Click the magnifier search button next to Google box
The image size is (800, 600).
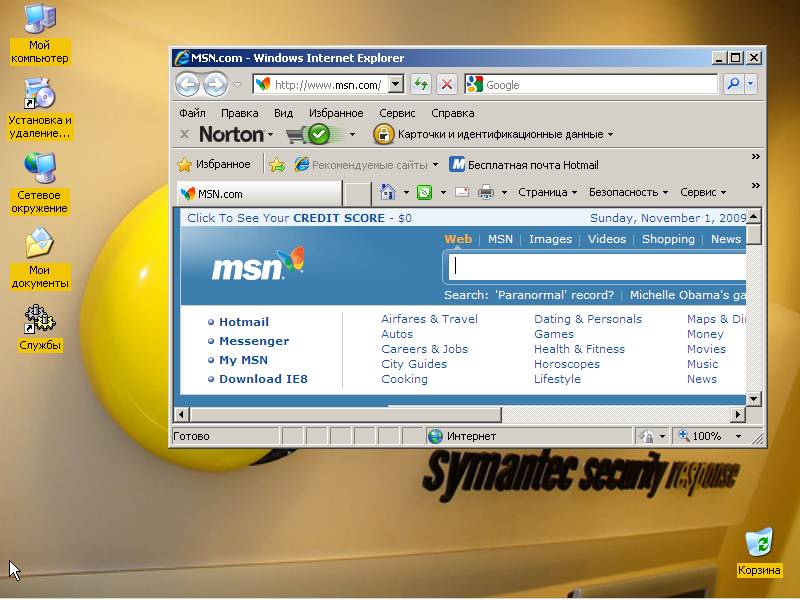(x=734, y=84)
